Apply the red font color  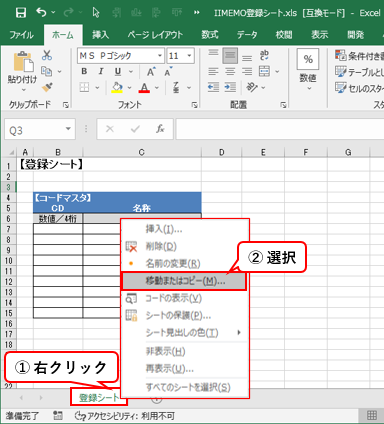(144, 88)
